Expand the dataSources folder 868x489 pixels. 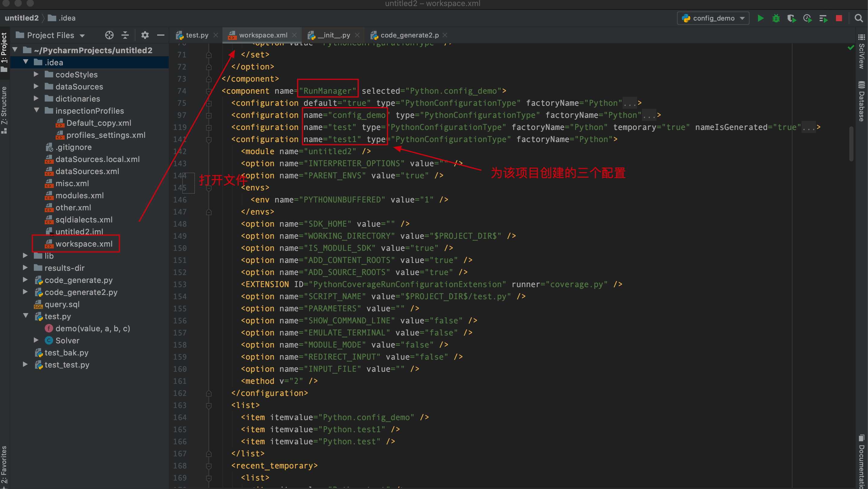(36, 86)
